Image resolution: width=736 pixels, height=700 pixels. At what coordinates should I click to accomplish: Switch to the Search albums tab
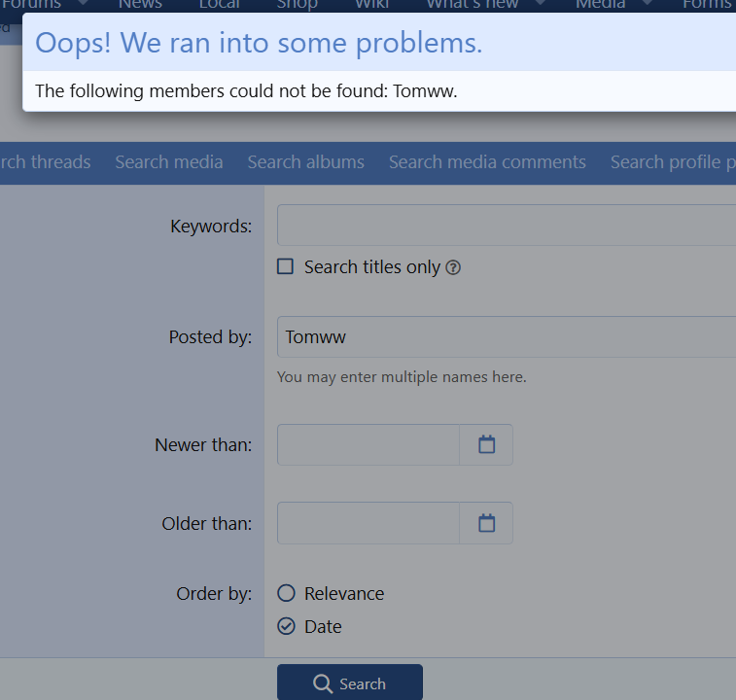coord(305,162)
